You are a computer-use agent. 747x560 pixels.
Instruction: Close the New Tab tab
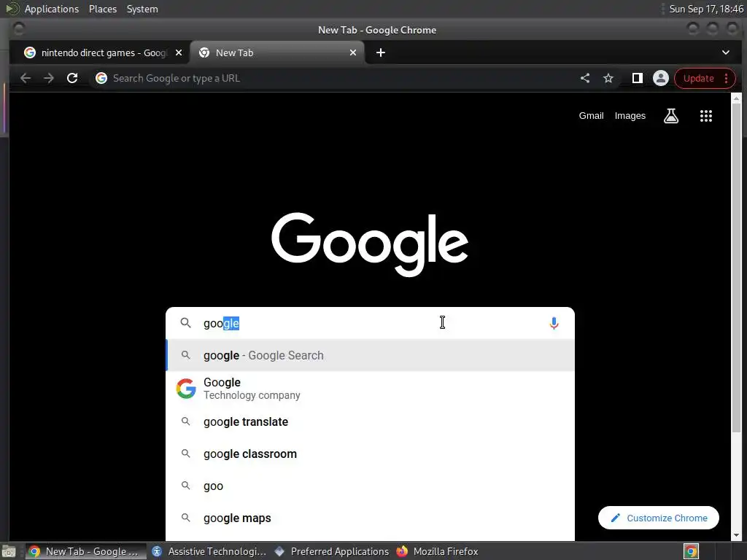tap(353, 52)
